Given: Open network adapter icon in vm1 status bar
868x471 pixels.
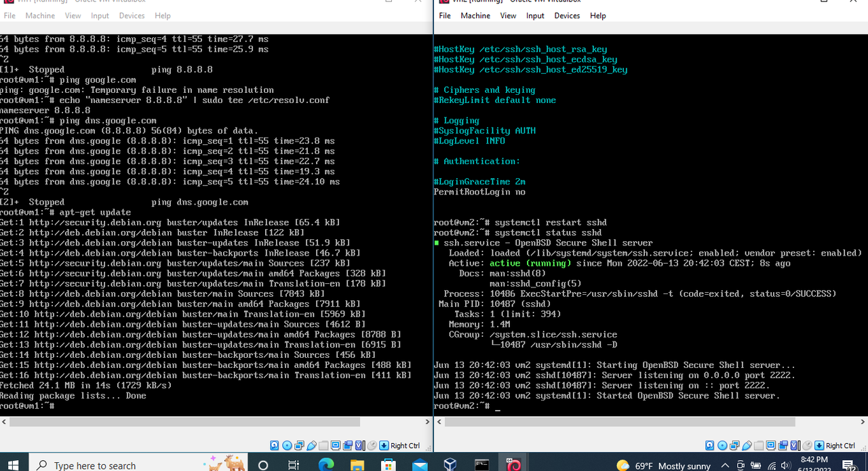Looking at the screenshot, I should (299, 445).
